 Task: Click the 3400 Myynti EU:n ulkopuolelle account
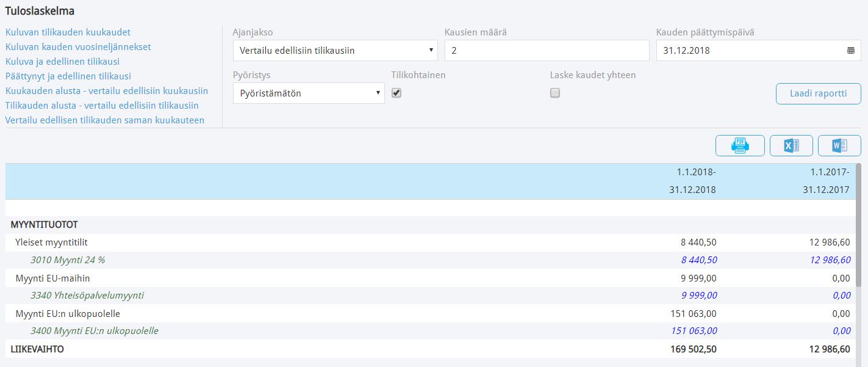click(x=95, y=331)
